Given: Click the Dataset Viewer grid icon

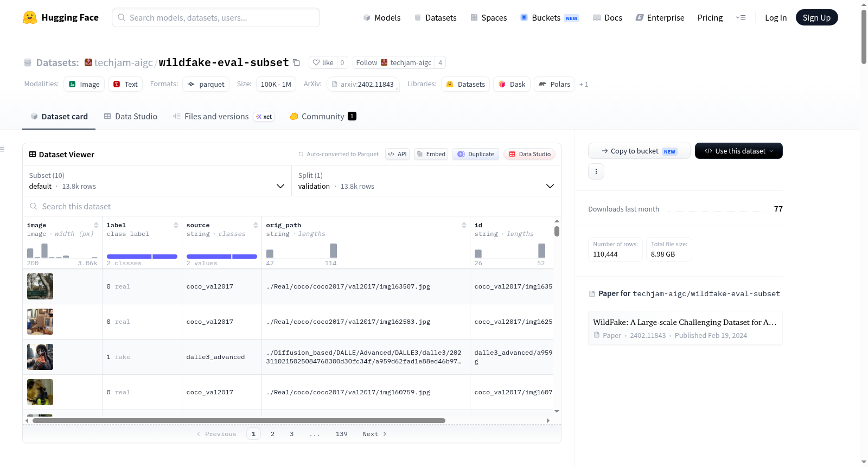Looking at the screenshot, I should pyautogui.click(x=33, y=155).
